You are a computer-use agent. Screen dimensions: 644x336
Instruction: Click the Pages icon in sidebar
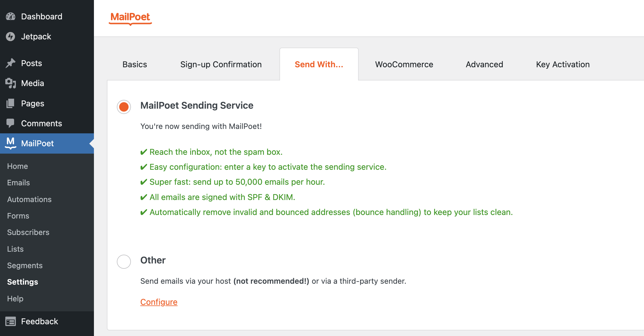[x=11, y=103]
